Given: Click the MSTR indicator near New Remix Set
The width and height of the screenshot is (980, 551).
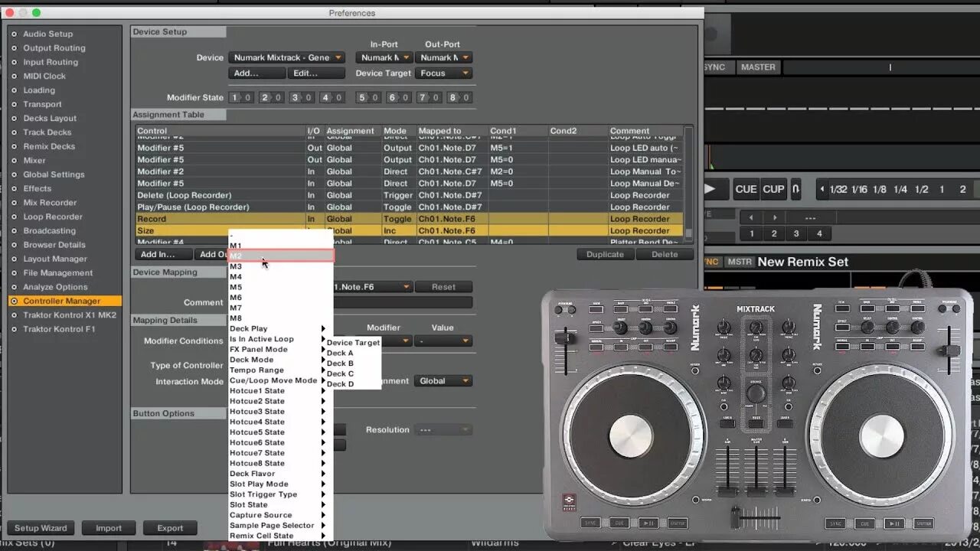Looking at the screenshot, I should (x=740, y=261).
